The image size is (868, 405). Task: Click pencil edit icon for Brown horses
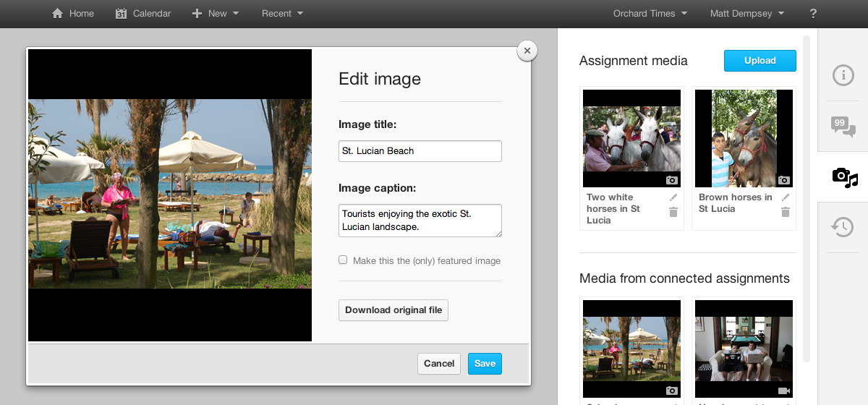[786, 197]
